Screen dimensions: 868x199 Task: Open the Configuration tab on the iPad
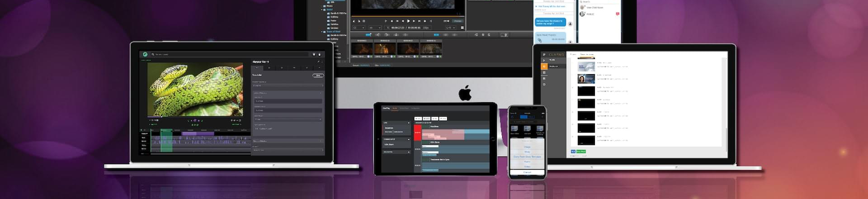[x=415, y=108]
